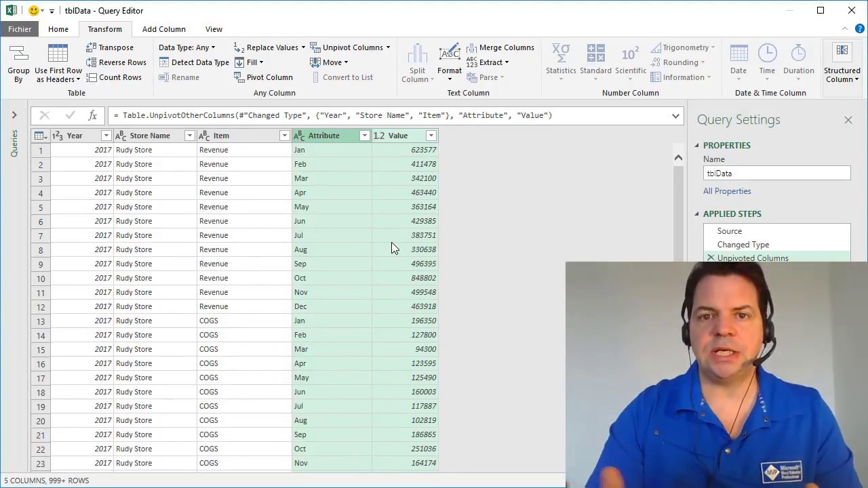
Task: Click the Statistics icon
Action: (561, 53)
